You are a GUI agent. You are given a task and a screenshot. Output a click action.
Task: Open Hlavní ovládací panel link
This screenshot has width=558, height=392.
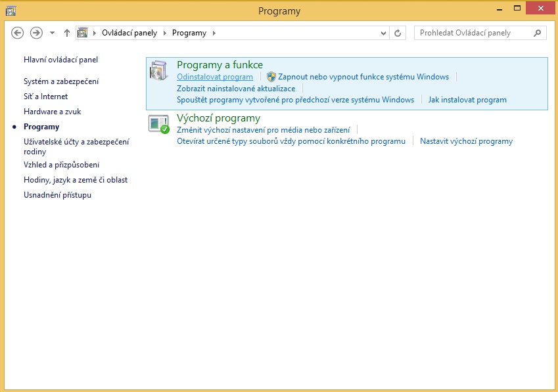(60, 60)
